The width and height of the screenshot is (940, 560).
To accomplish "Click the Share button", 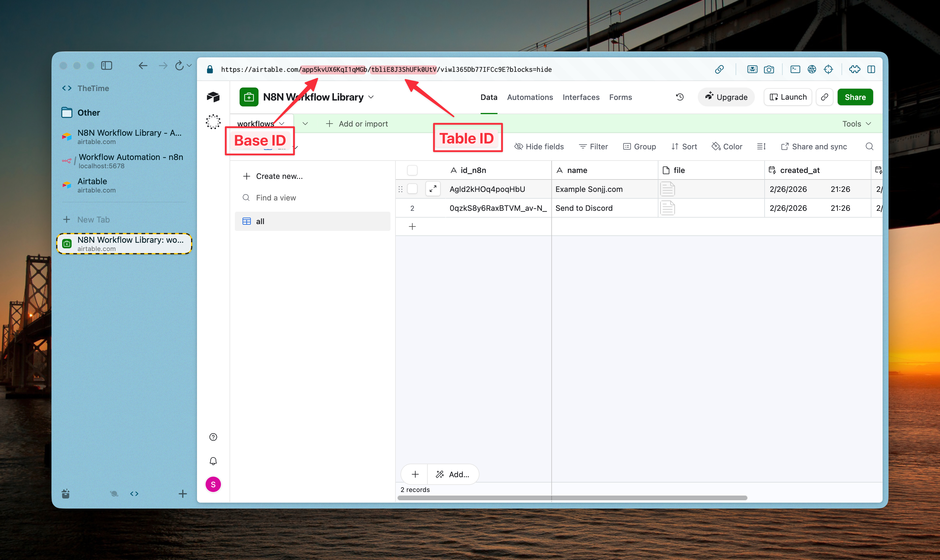I will pyautogui.click(x=855, y=97).
